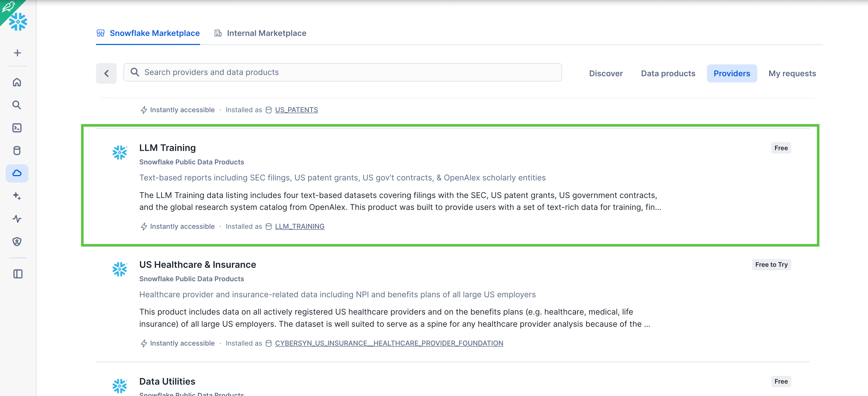868x396 pixels.
Task: Switch to Snowflake Marketplace tab
Action: point(148,33)
